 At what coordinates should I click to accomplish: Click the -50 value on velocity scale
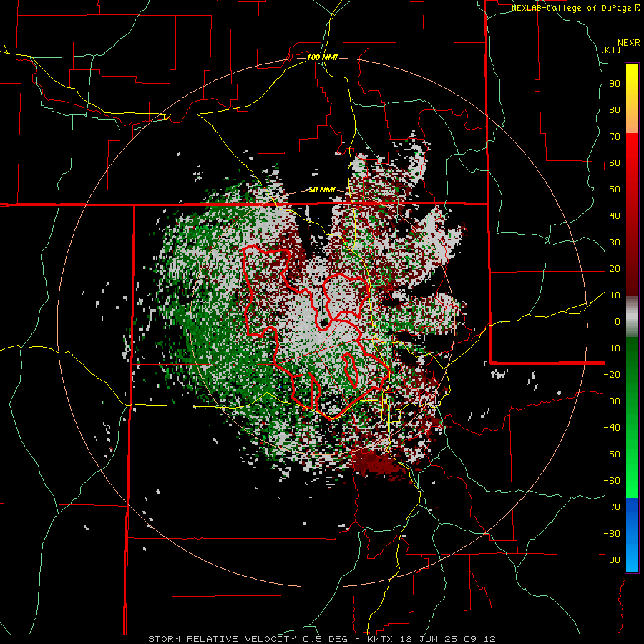pyautogui.click(x=612, y=454)
